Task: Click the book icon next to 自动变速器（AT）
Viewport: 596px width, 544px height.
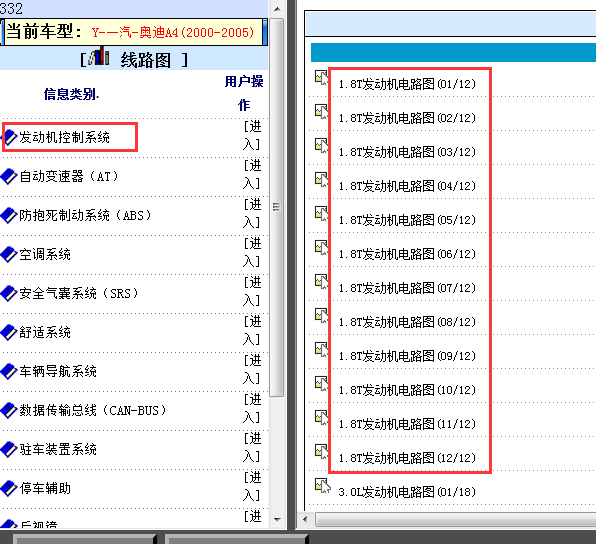Action: click(x=9, y=176)
